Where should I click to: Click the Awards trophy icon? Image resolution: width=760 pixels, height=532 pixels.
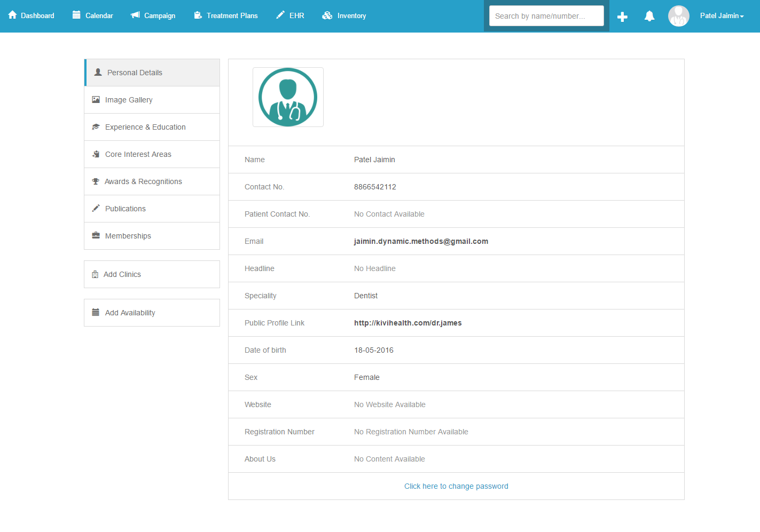(x=96, y=181)
